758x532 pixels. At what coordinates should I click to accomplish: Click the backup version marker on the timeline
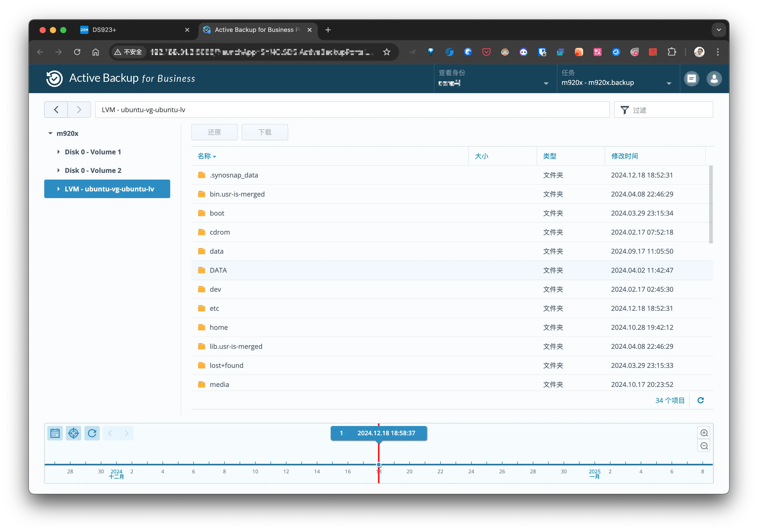point(379,465)
